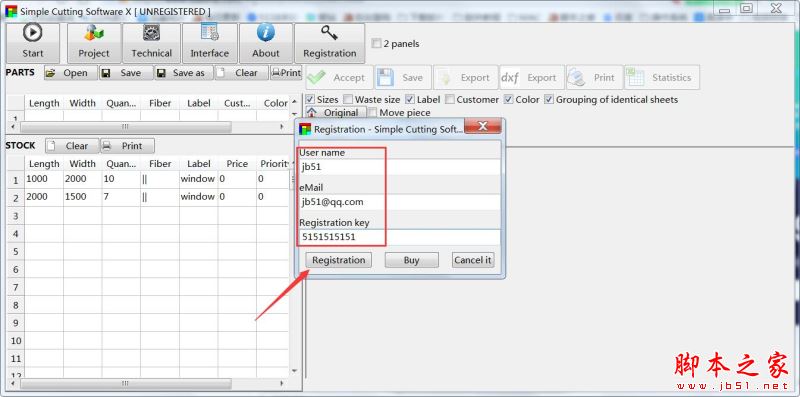Click the dxf Export button
Screen dimensions: 800x397
[532, 78]
